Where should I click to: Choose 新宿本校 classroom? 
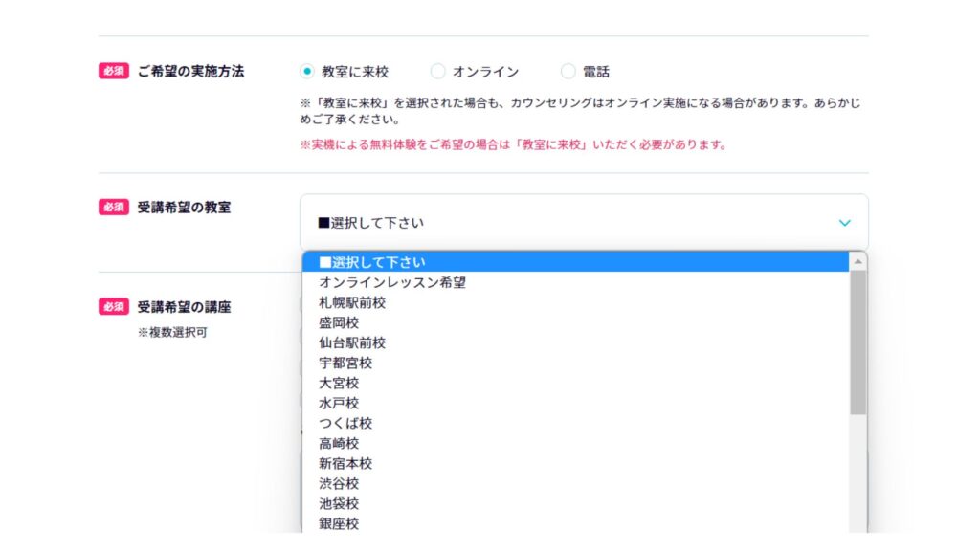point(575,463)
